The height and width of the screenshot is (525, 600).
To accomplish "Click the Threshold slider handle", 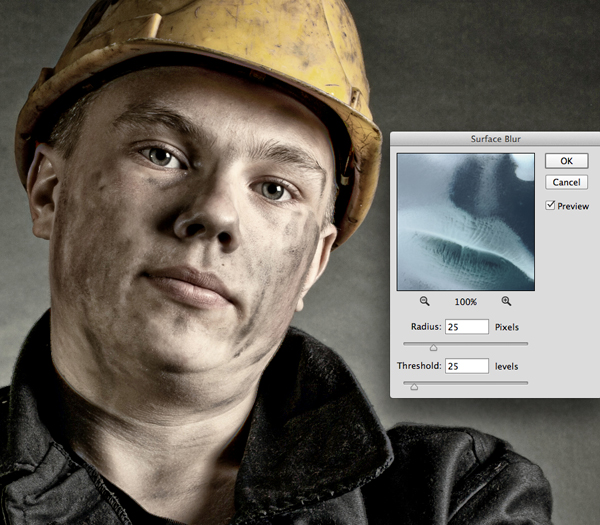I will click(414, 386).
